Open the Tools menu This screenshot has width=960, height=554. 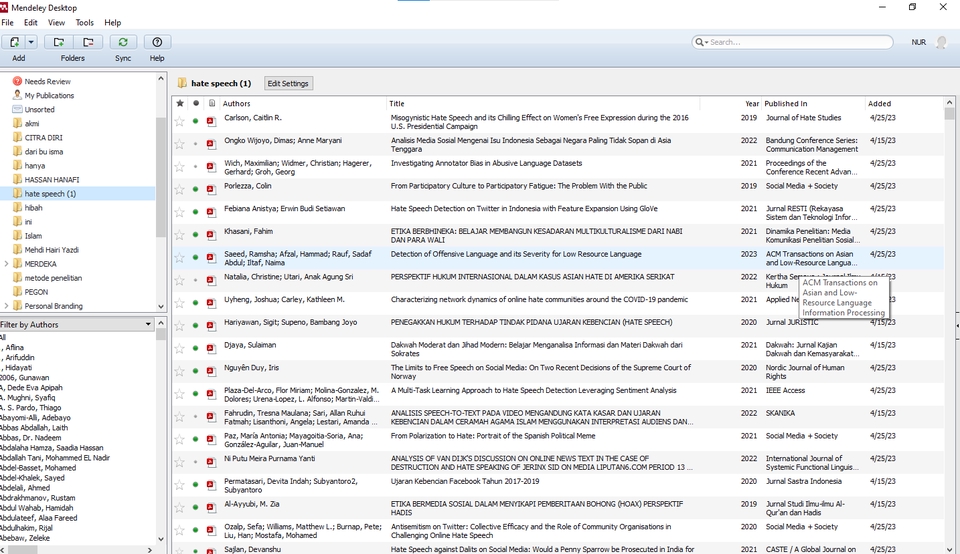pos(84,23)
